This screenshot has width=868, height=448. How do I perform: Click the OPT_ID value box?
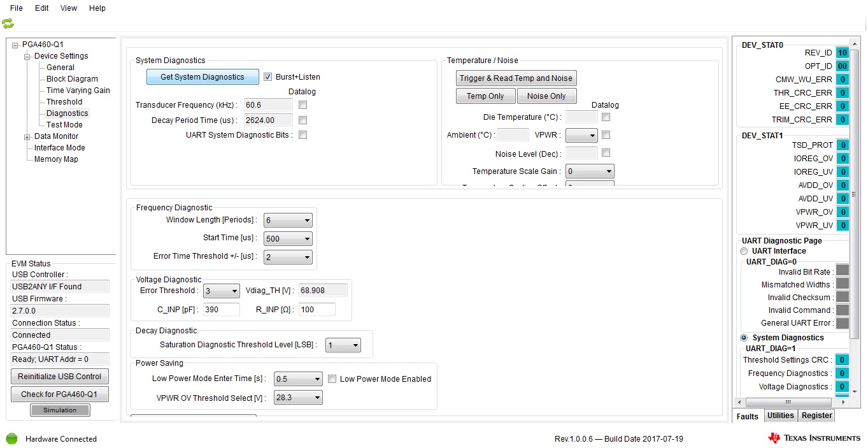pos(843,66)
